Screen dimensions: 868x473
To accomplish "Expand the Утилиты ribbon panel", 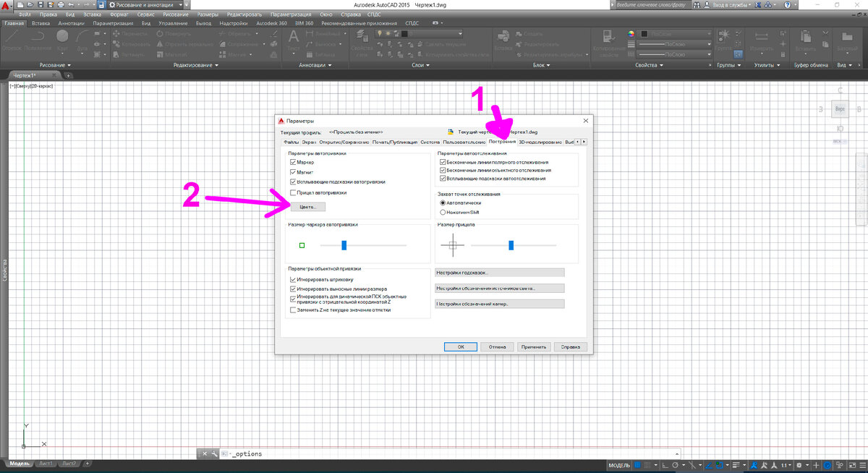I will [x=766, y=65].
